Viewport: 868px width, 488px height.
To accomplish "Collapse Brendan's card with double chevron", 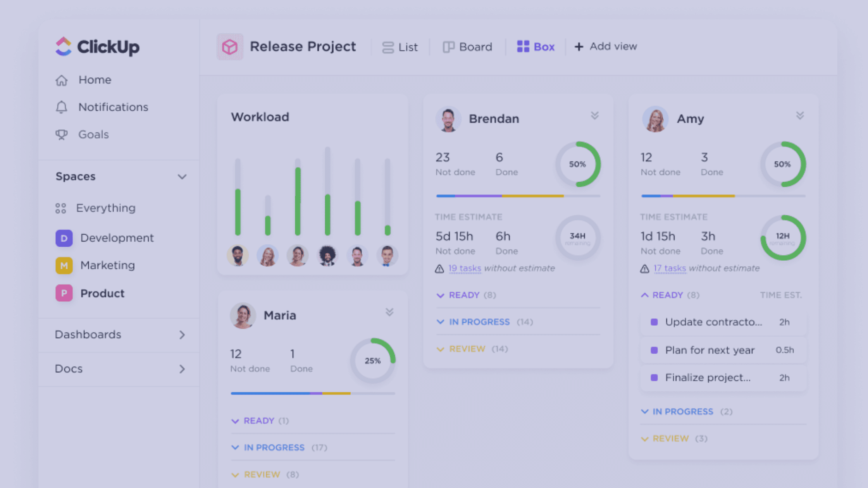I will (x=595, y=116).
